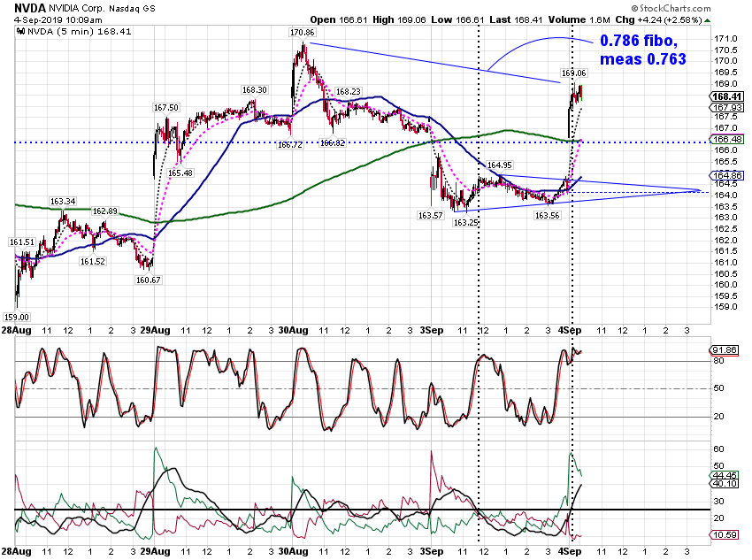752x560 pixels.
Task: Click the blue 166.48 axis marker
Action: click(x=726, y=140)
